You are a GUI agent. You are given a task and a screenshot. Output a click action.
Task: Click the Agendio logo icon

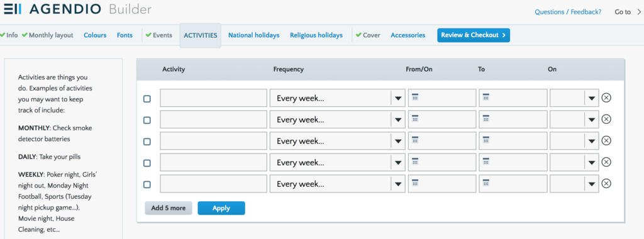13,9
